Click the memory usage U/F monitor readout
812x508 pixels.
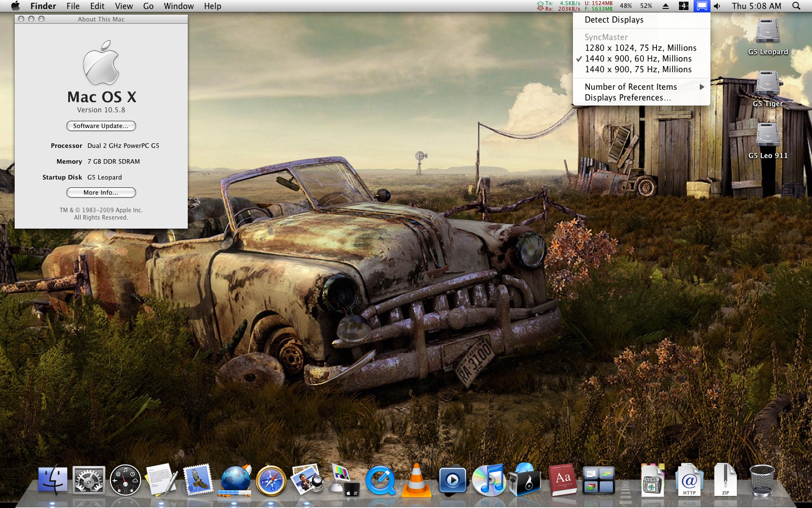599,6
